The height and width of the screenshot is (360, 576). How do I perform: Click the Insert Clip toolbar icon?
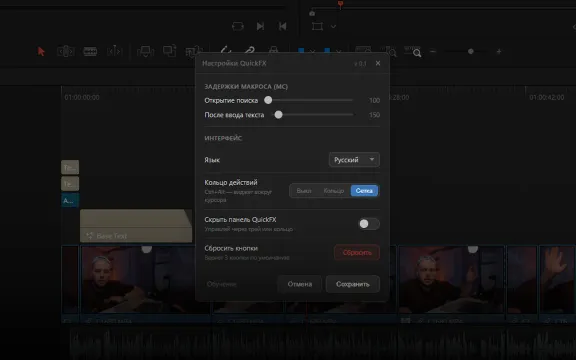pyautogui.click(x=145, y=51)
